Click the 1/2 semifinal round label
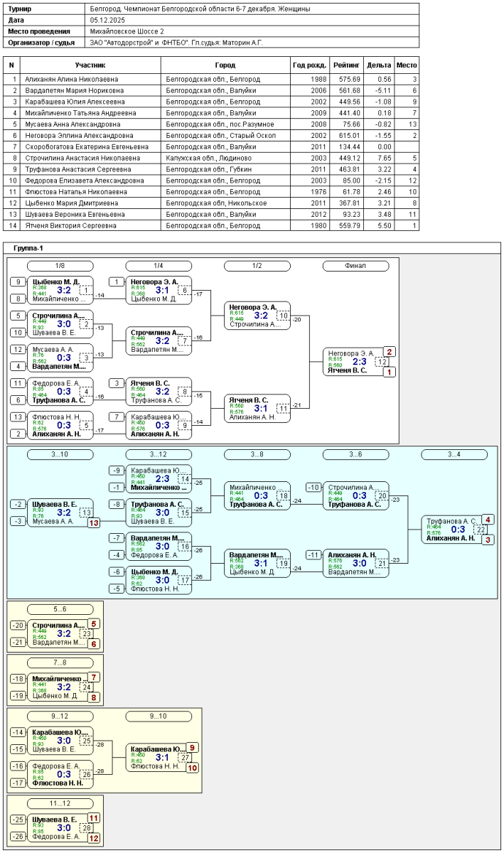The image size is (504, 853). [x=257, y=266]
